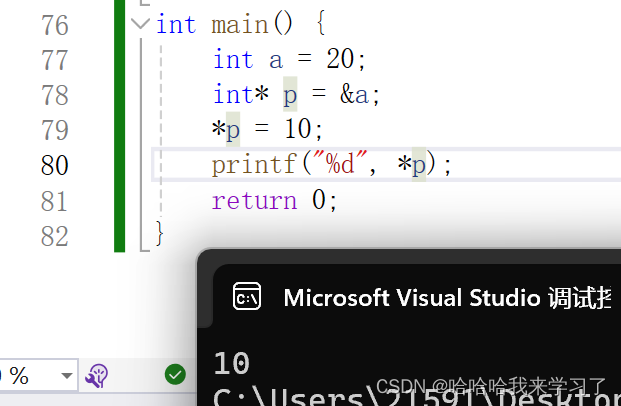The image size is (621, 406).
Task: Click the "%d" format string
Action: [x=340, y=162]
